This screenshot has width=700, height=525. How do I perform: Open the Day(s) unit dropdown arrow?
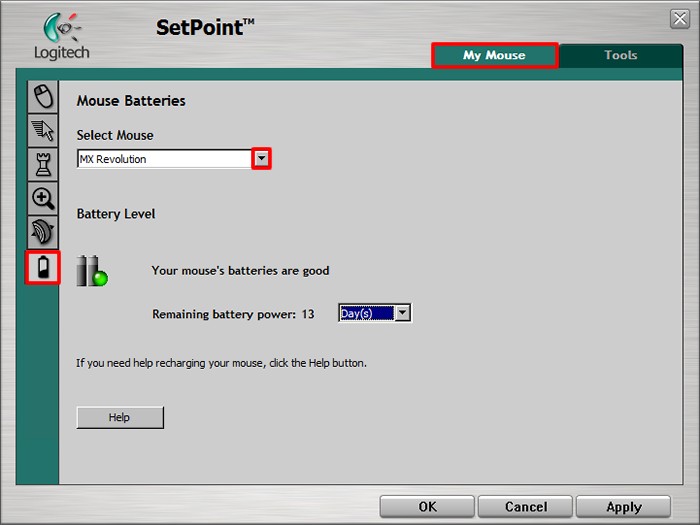point(402,313)
